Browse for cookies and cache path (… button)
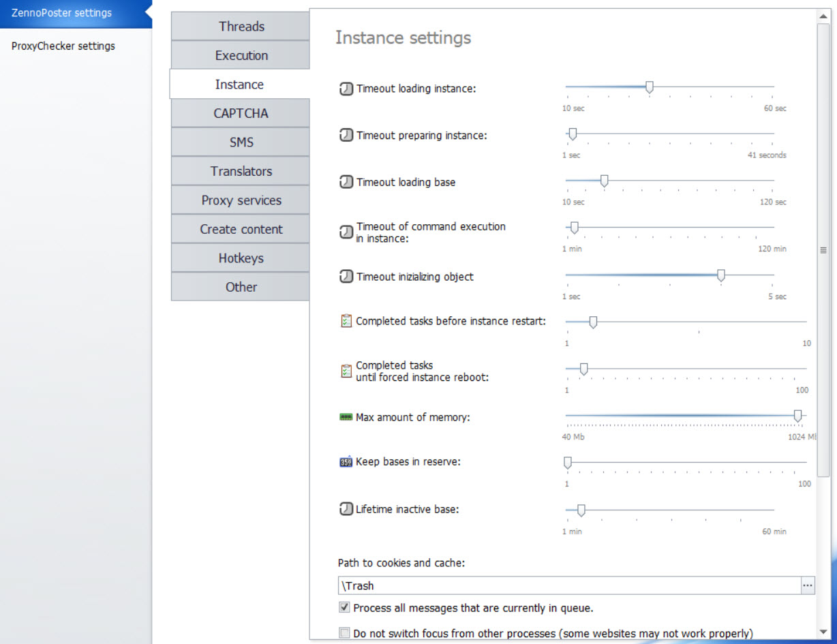 (808, 585)
